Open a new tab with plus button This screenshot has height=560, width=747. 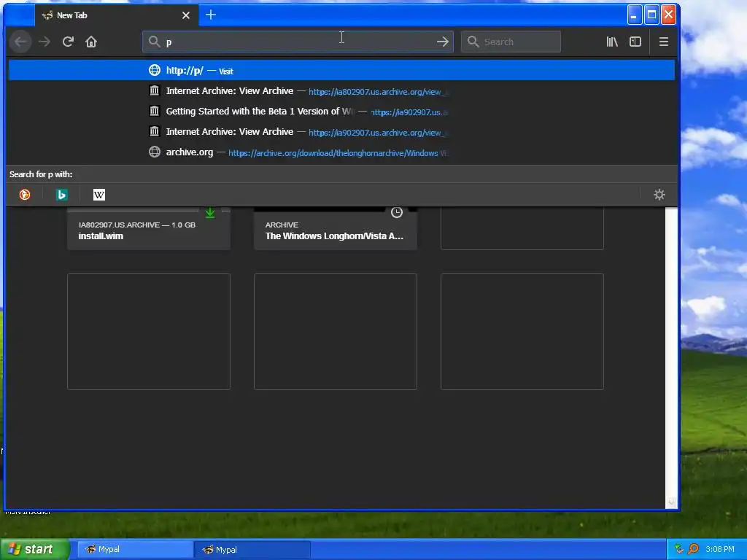(x=211, y=15)
